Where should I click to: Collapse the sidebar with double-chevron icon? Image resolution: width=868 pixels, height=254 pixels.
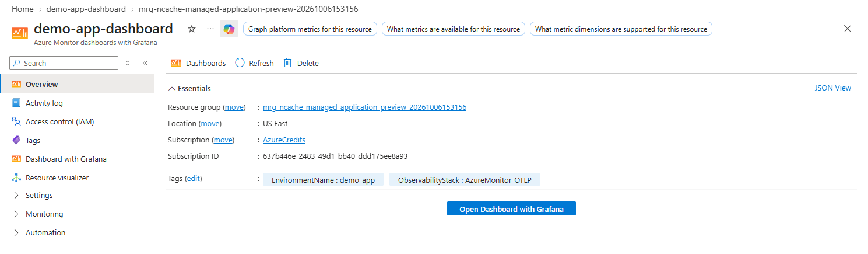tap(145, 63)
